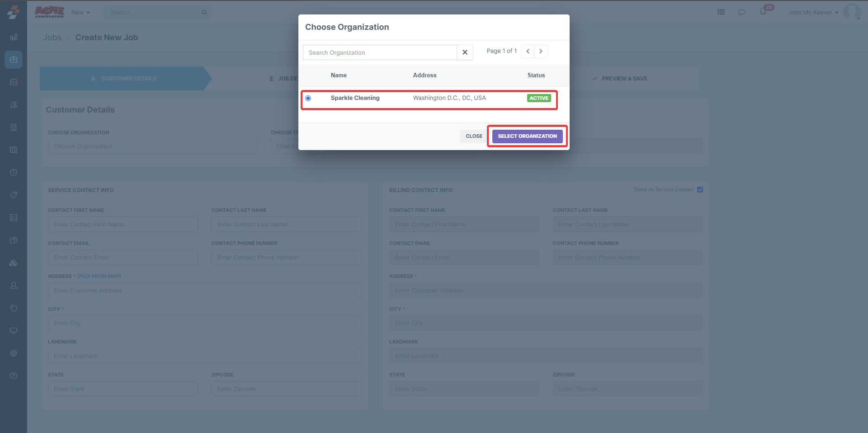Clear the organization search with the X icon
Image resolution: width=868 pixels, height=433 pixels.
tap(465, 52)
